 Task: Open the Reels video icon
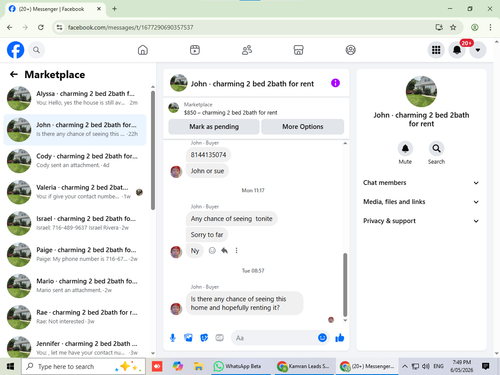pyautogui.click(x=195, y=50)
